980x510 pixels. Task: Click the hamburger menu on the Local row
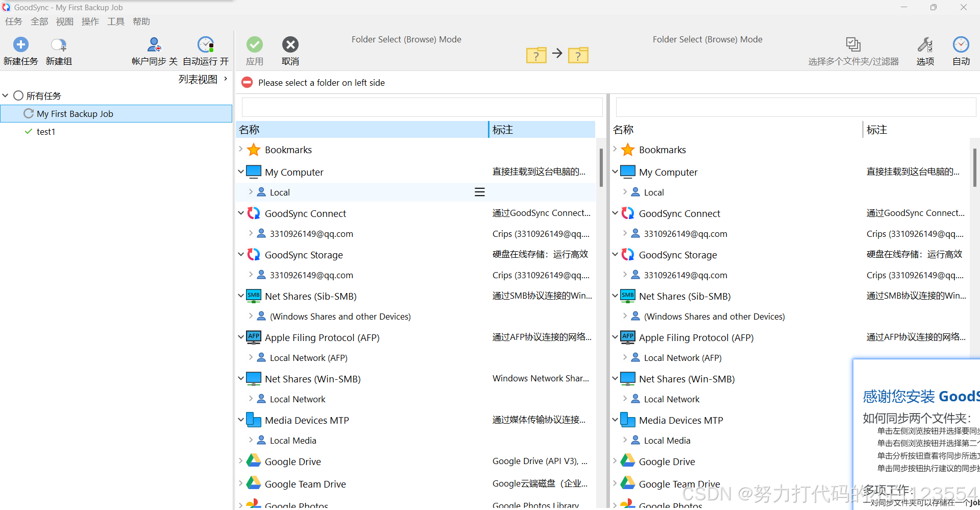tap(480, 192)
